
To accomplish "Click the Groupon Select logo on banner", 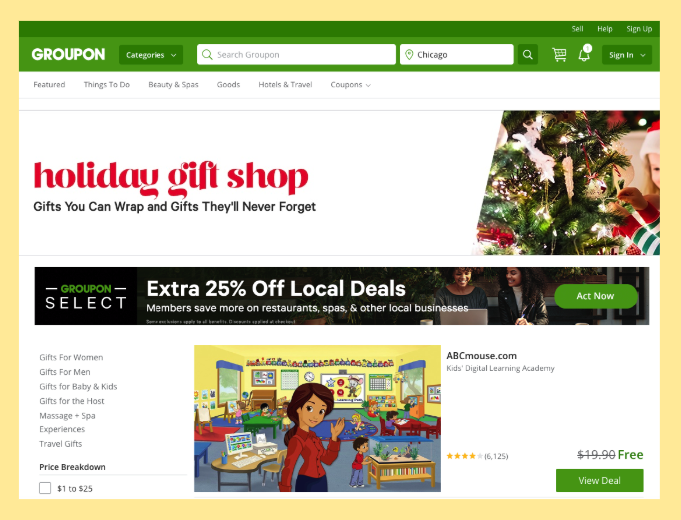I will coord(86,296).
